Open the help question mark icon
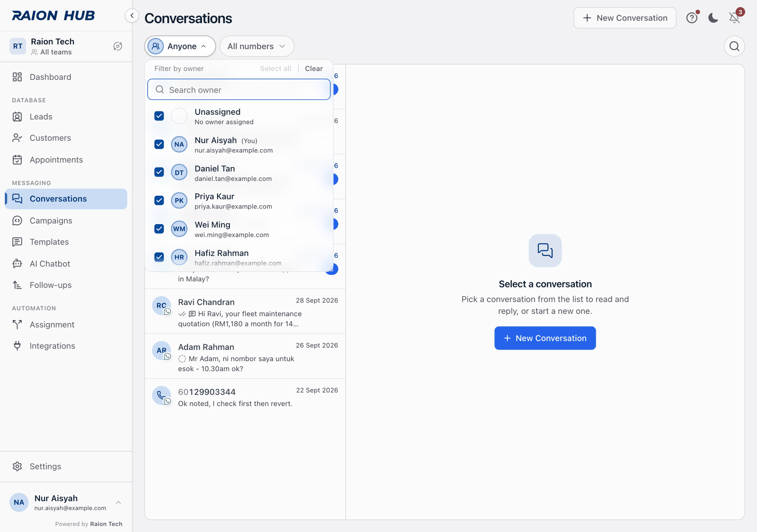The width and height of the screenshot is (757, 532). coord(692,18)
